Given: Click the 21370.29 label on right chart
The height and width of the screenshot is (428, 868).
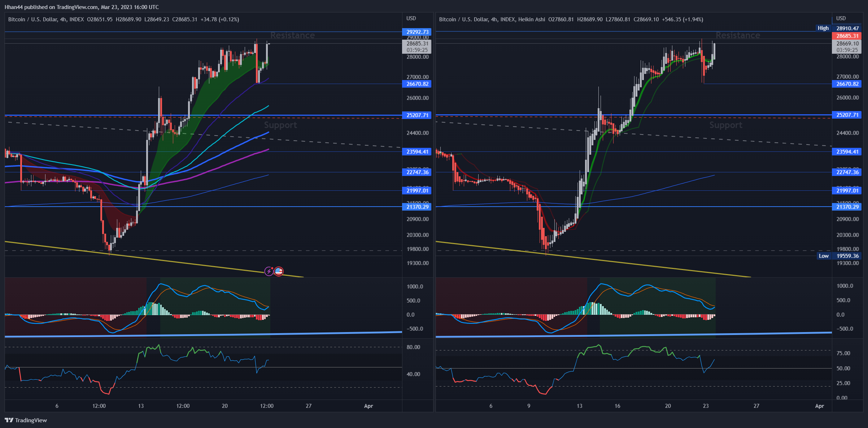Looking at the screenshot, I should [x=847, y=207].
